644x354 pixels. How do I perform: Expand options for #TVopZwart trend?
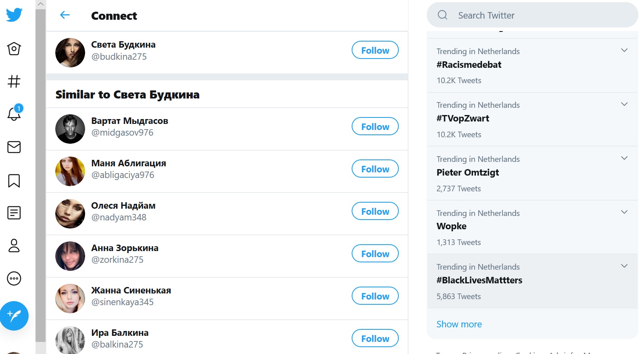624,104
